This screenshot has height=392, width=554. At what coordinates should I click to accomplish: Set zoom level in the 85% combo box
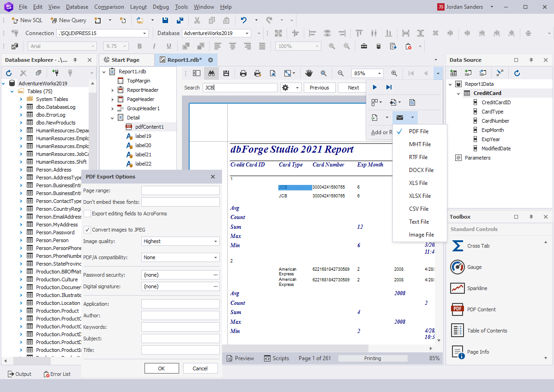[x=367, y=73]
